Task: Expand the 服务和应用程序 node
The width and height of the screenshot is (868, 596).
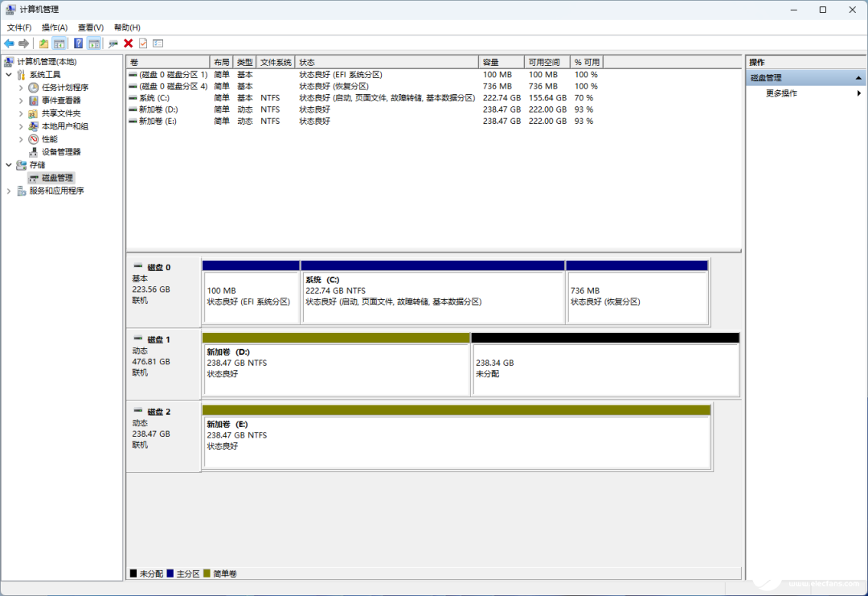Action: coord(9,191)
